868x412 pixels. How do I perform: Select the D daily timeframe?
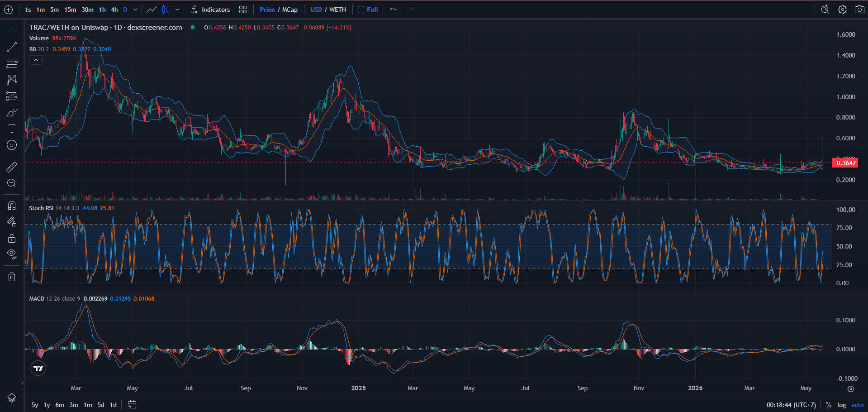pyautogui.click(x=125, y=10)
